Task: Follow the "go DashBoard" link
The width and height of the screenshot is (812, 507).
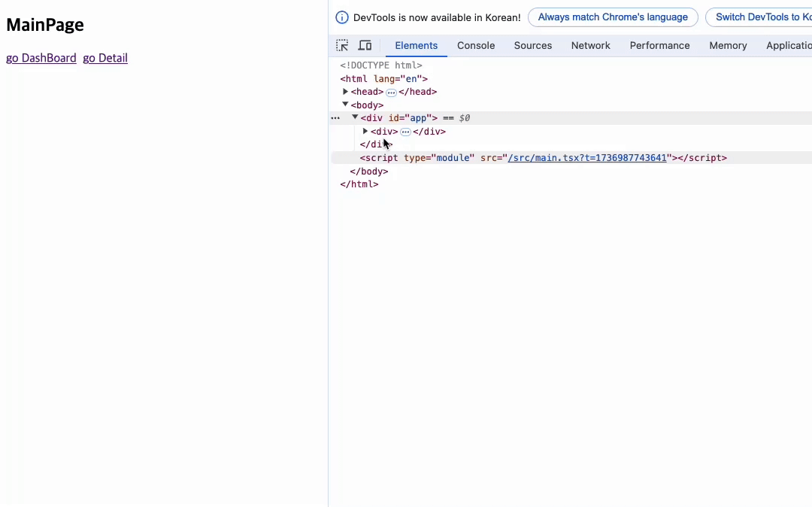Action: (41, 58)
